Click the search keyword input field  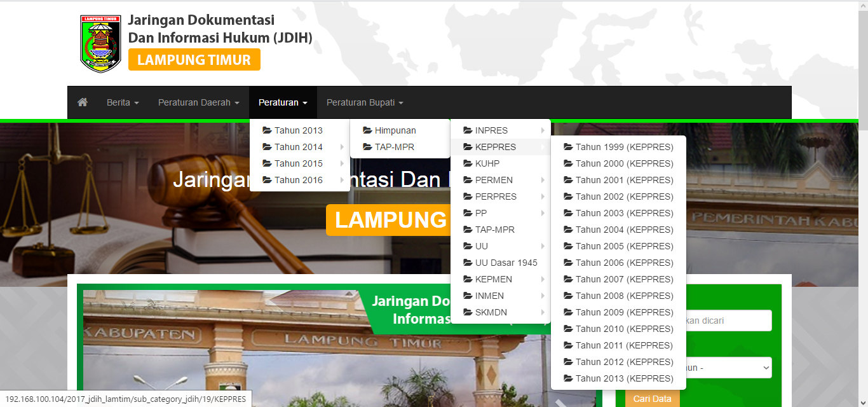(729, 321)
